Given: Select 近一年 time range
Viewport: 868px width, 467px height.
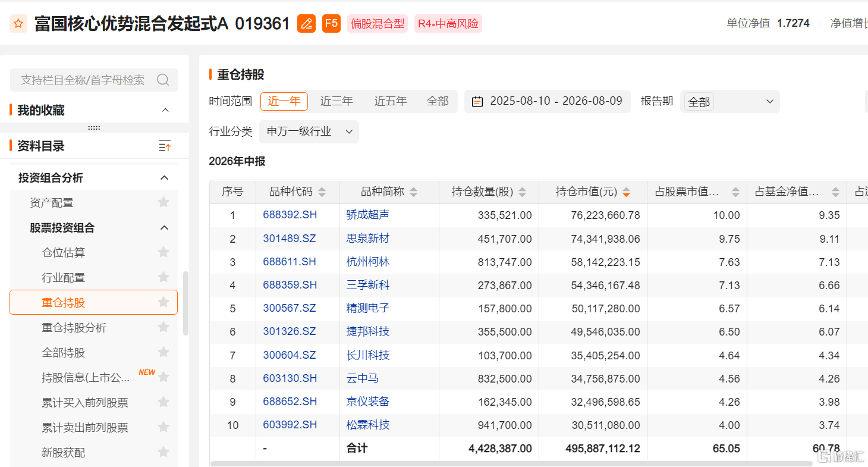Looking at the screenshot, I should point(284,101).
